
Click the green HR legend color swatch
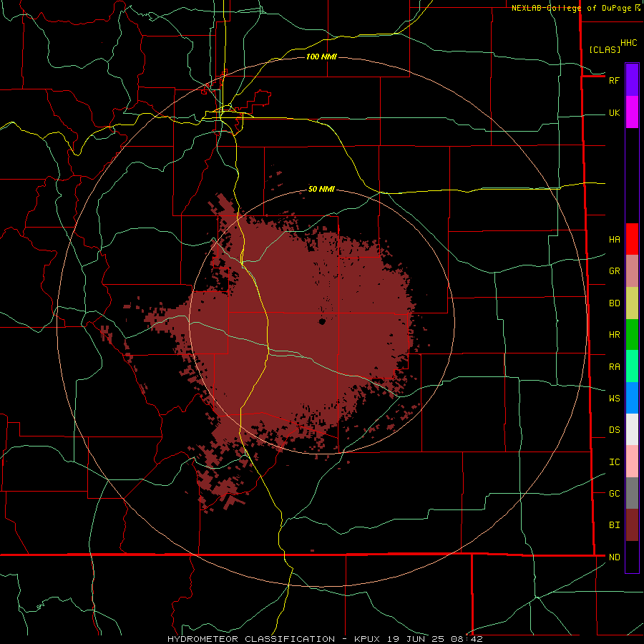tap(632, 335)
